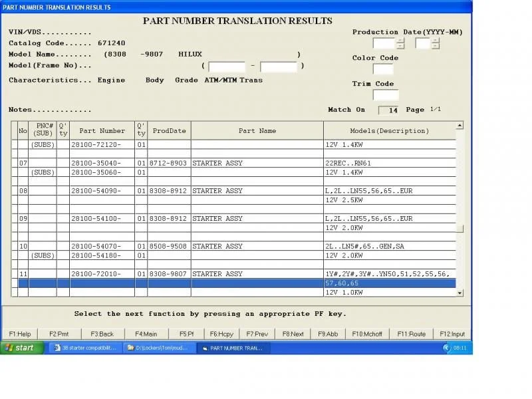Decrease the production month with down arrow

(436, 46)
